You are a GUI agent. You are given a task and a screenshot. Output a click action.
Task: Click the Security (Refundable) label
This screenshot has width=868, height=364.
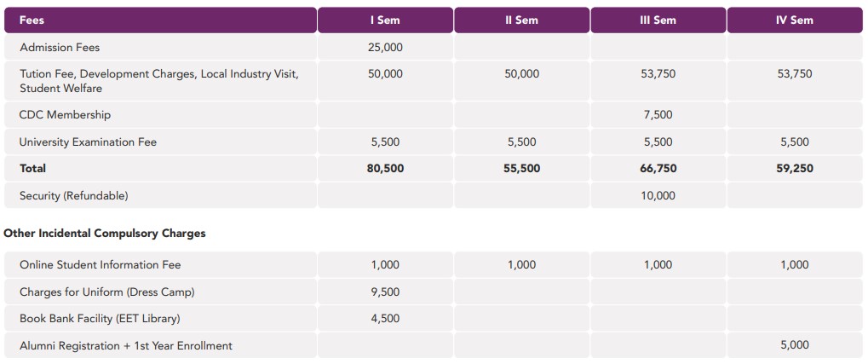pos(73,195)
